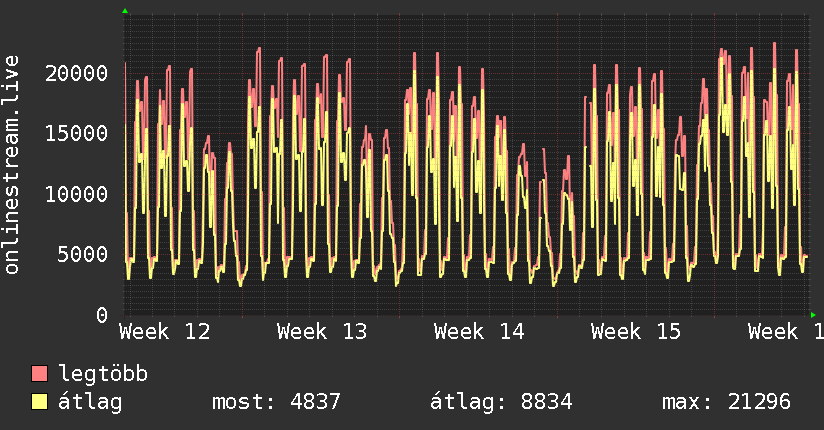The image size is (824, 430).
Task: Click the átlag legend label beside the yellow swatch
Action: tap(90, 402)
